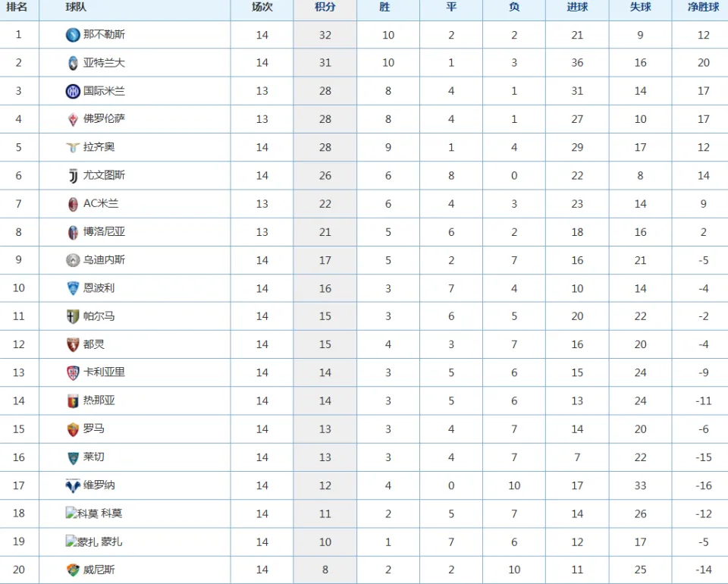Click the Napoli club crest icon
Viewport: 728px width, 584px height.
[x=73, y=35]
